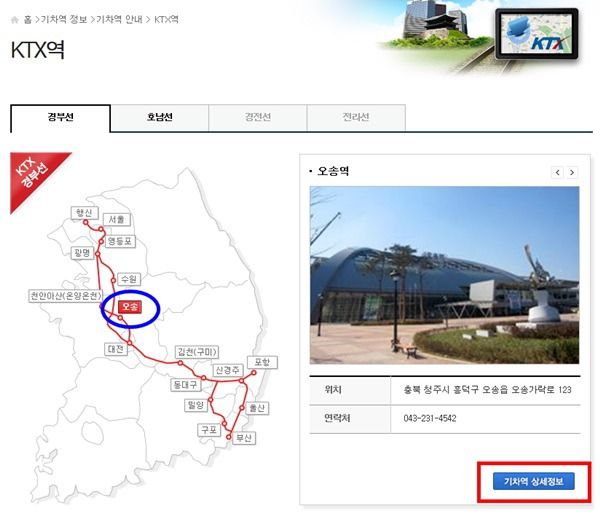Show the next station photo arrow
The image size is (600, 516).
click(x=572, y=172)
